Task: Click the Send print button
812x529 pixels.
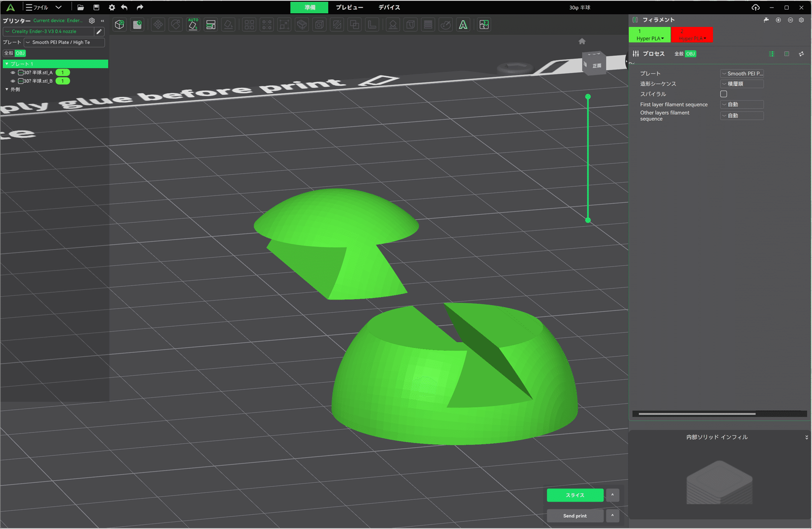Action: (575, 516)
